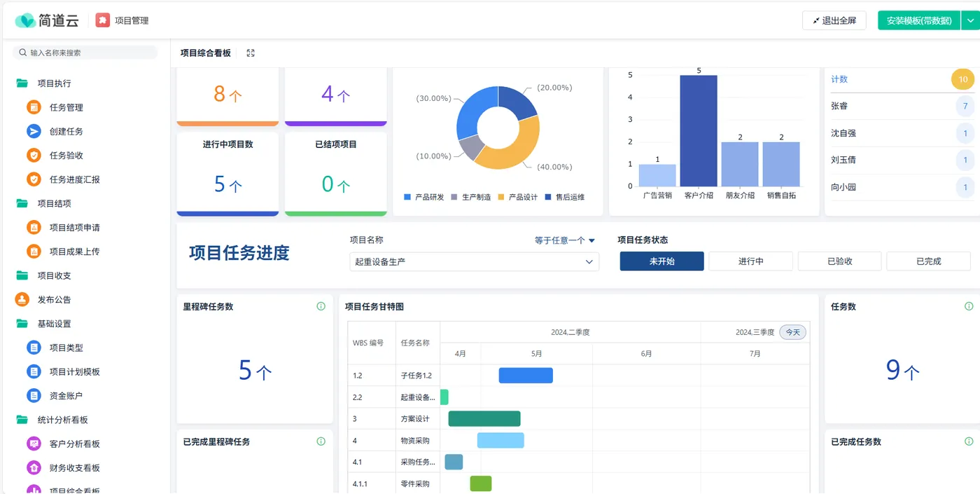Click the 发布公告 icon
The width and height of the screenshot is (980, 494).
coord(22,299)
